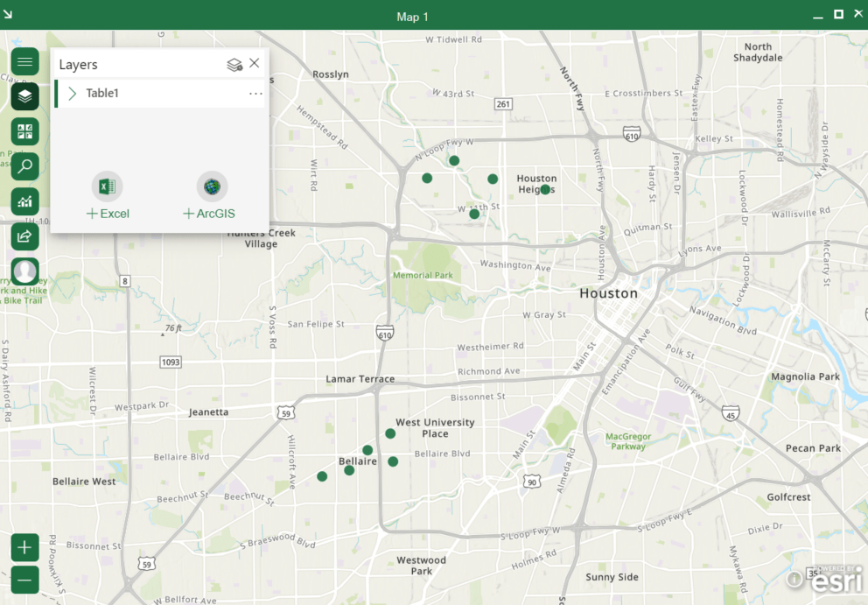Viewport: 868px width, 605px height.
Task: Click the Map 1 title text
Action: coord(412,17)
